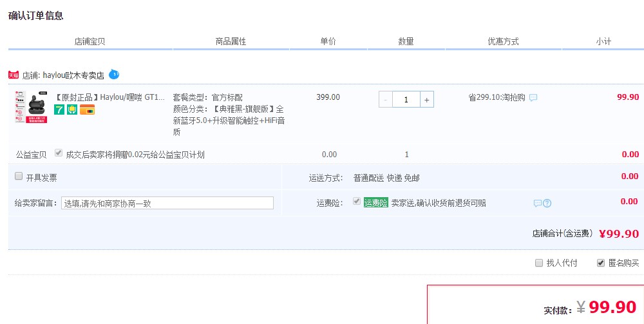
Task: Click the product subtotal 99.90 in red
Action: [x=628, y=97]
